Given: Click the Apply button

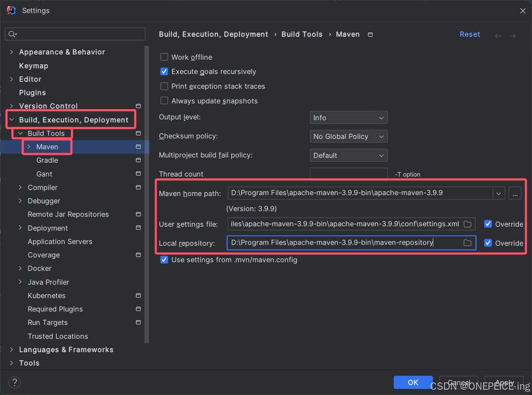Looking at the screenshot, I should (x=504, y=382).
